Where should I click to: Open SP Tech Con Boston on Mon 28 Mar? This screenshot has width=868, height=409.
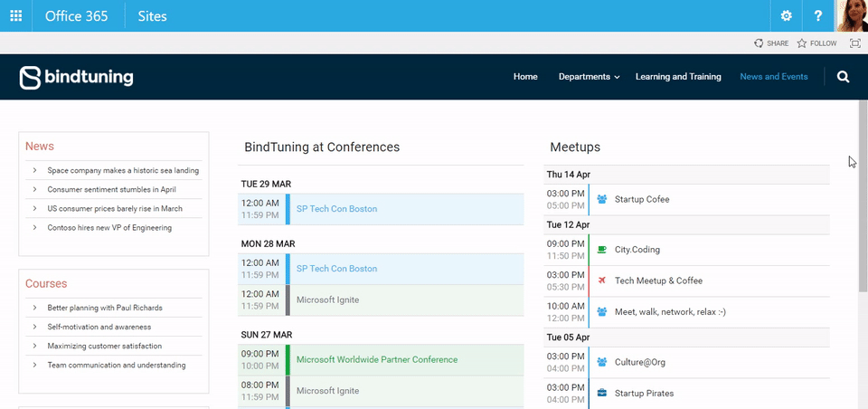point(336,269)
